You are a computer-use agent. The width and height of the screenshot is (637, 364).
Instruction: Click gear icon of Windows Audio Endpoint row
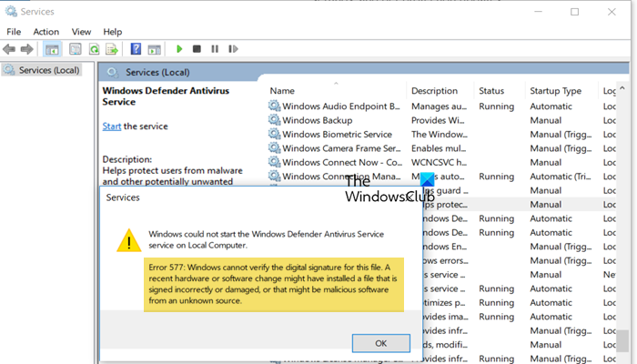tap(274, 106)
